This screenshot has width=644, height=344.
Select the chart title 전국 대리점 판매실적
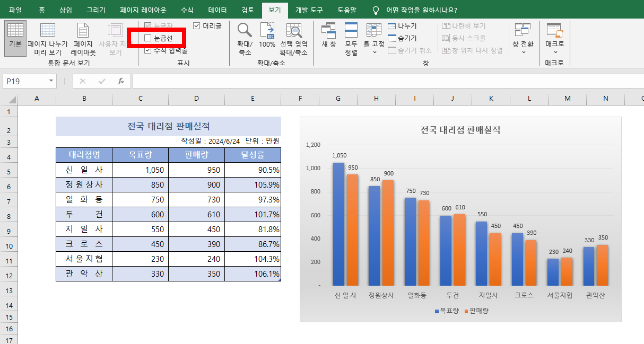click(x=460, y=130)
